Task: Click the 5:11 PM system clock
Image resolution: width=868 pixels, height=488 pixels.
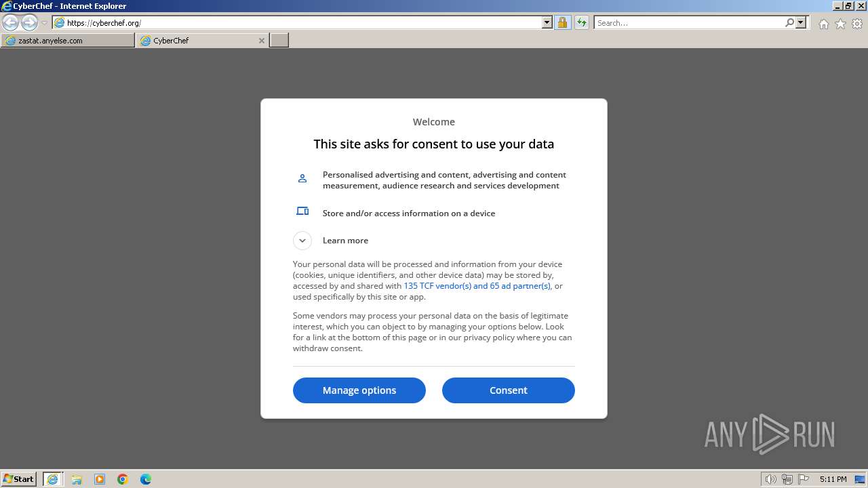Action: pyautogui.click(x=833, y=479)
